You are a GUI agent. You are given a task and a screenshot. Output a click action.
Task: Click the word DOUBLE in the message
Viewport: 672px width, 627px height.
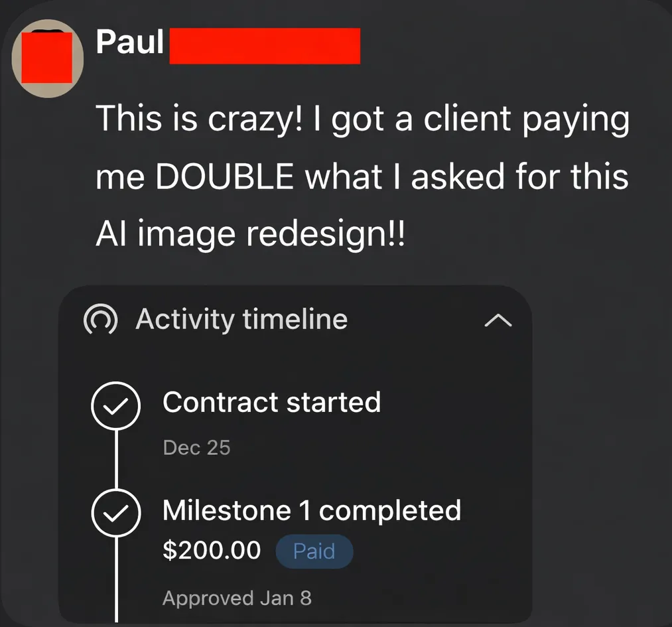225,176
